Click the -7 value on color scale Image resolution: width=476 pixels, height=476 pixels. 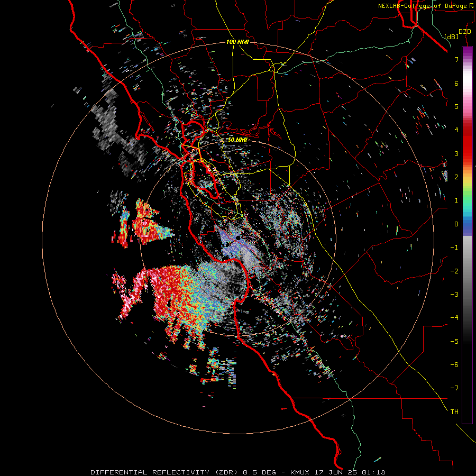454,388
